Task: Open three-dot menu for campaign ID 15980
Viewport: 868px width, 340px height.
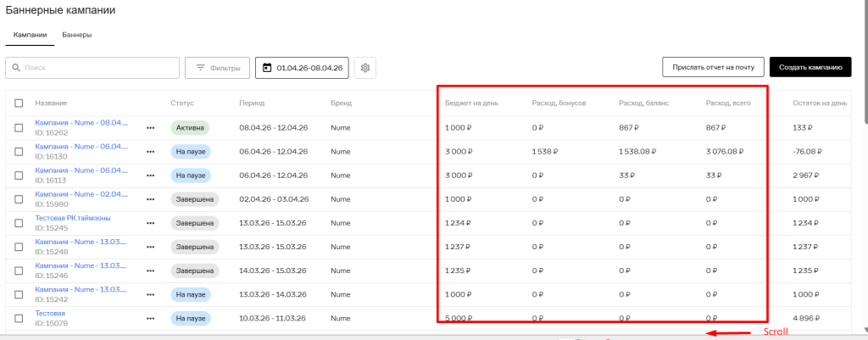Action: pyautogui.click(x=151, y=199)
